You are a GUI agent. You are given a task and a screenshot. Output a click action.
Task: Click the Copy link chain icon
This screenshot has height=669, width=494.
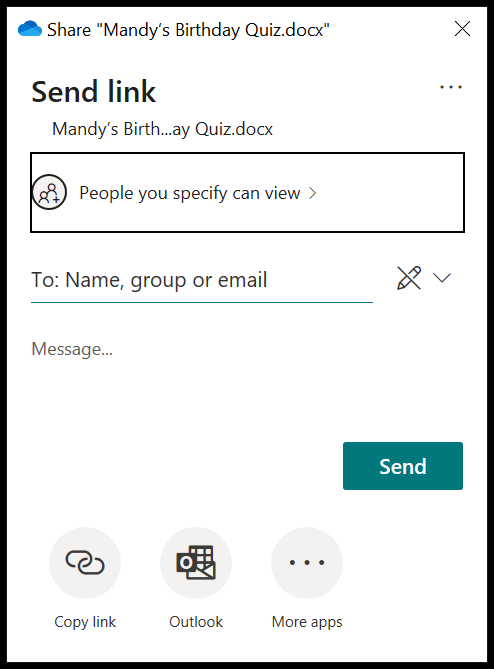click(85, 562)
